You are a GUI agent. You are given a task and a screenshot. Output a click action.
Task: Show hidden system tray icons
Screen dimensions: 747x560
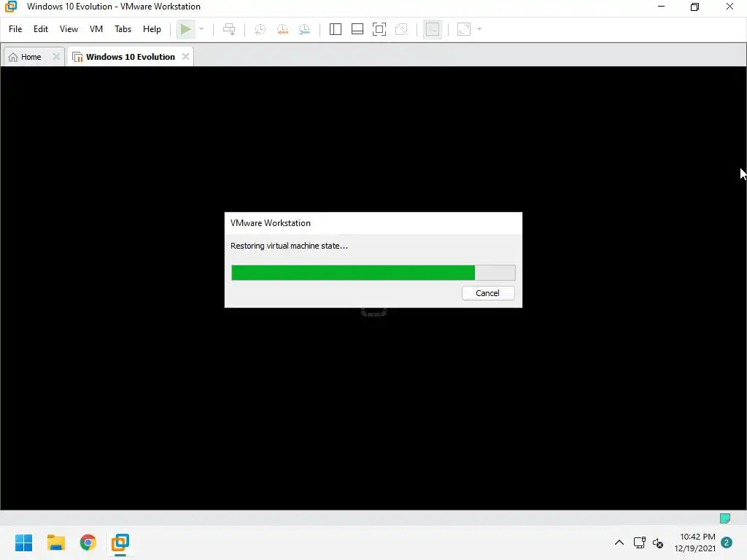[619, 542]
